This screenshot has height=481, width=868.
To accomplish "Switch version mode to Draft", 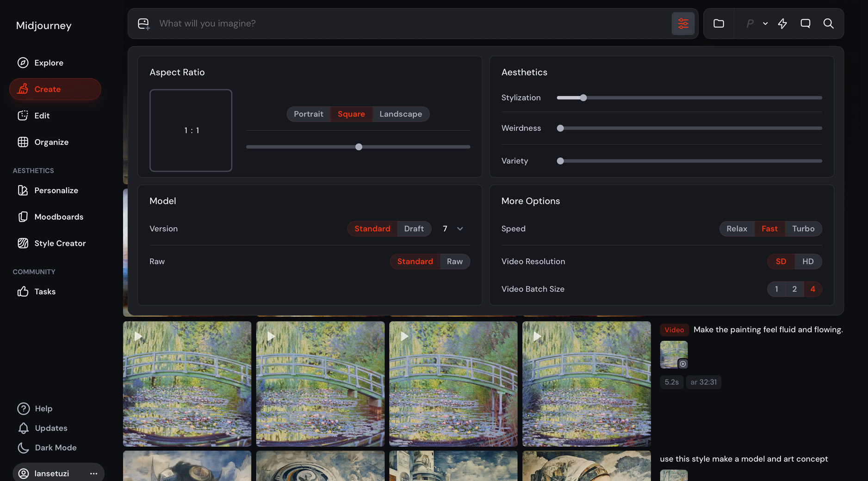I will click(x=414, y=229).
